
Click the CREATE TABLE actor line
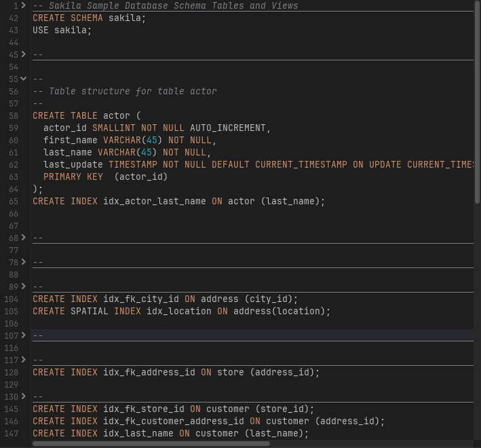pos(86,115)
